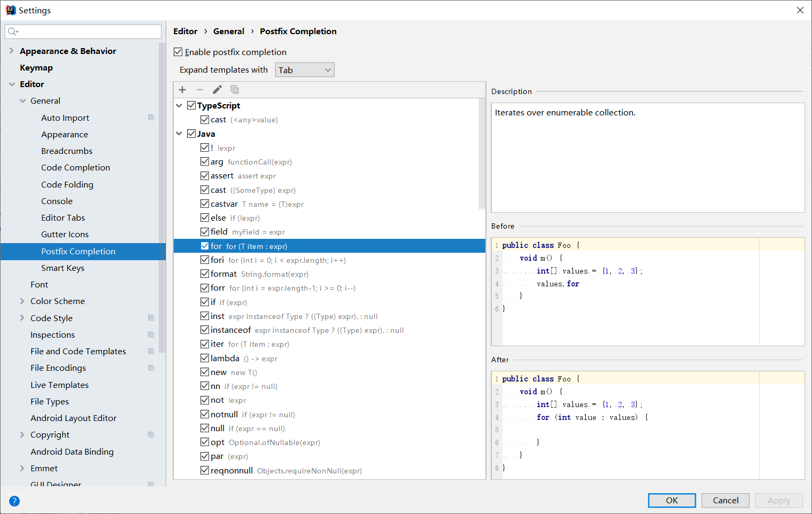
Task: Click Editor in the breadcrumb path
Action: click(185, 32)
